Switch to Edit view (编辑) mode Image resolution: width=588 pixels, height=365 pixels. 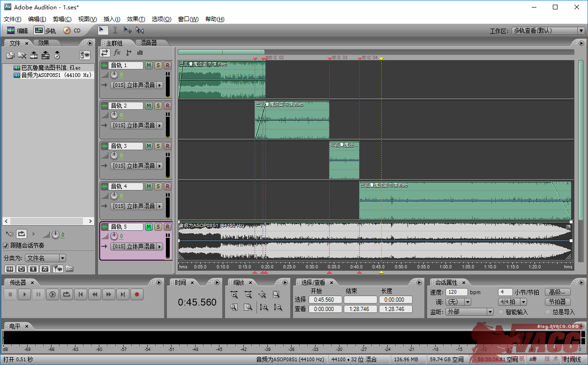tap(17, 30)
